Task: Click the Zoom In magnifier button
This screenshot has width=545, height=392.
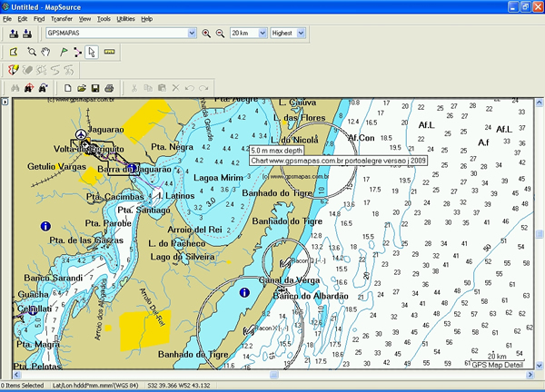Action: [206, 34]
